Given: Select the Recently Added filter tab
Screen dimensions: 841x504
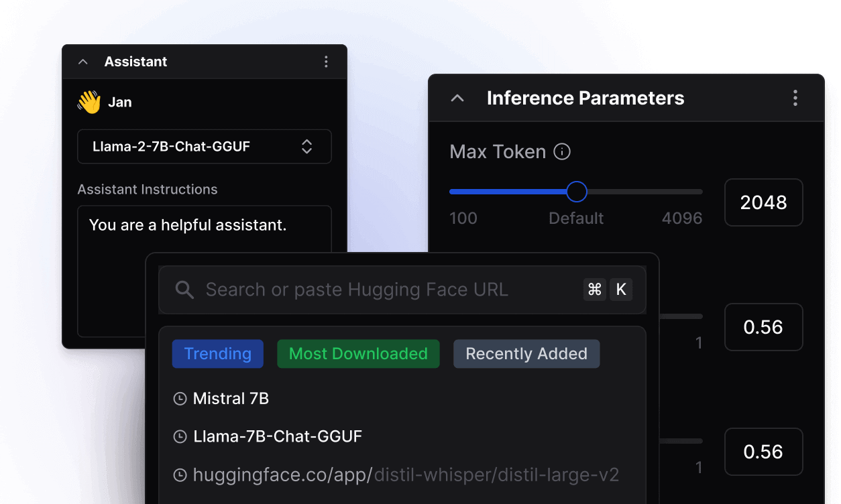Looking at the screenshot, I should pos(526,354).
